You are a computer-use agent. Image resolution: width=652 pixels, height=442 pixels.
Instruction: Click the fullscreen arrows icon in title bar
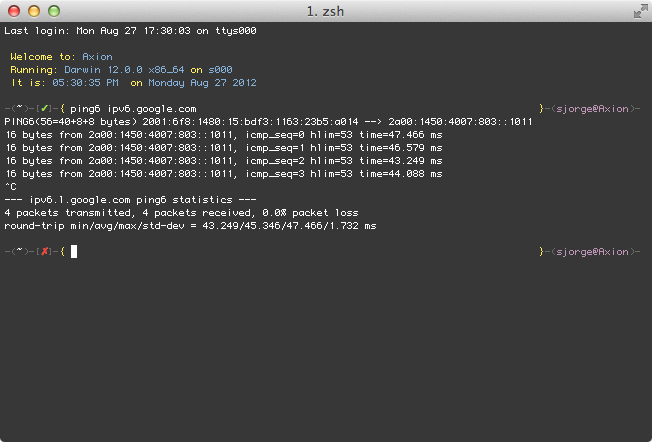pos(640,11)
